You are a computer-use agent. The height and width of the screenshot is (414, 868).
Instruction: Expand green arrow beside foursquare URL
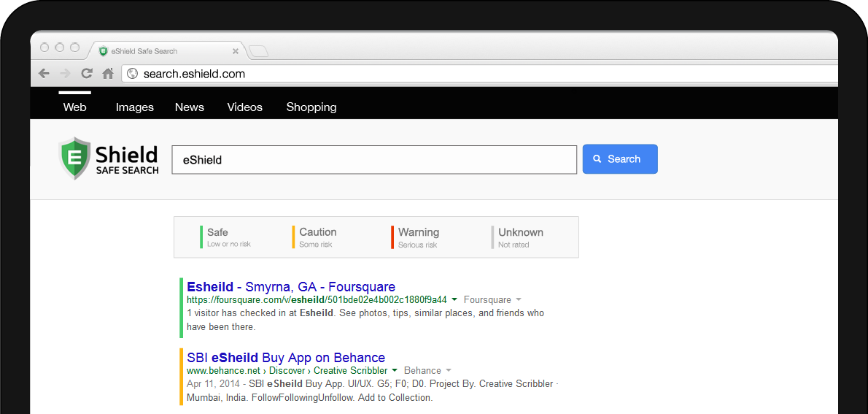point(454,299)
